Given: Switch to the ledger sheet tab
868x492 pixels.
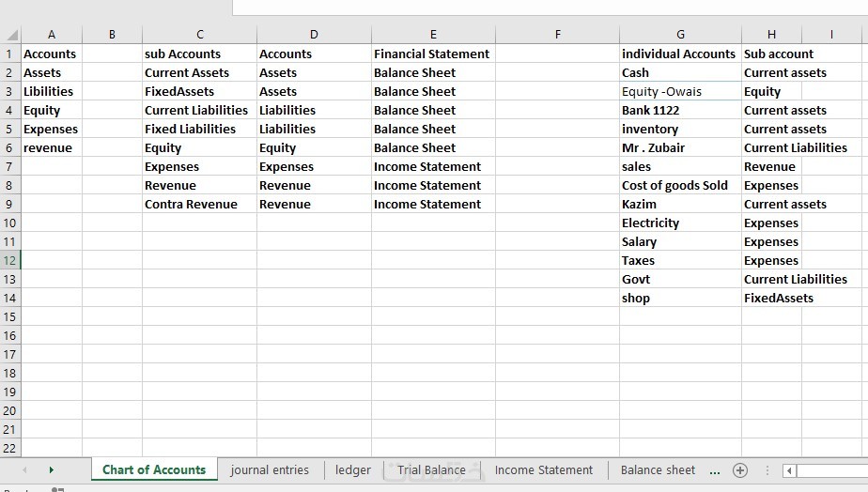Looking at the screenshot, I should (353, 470).
